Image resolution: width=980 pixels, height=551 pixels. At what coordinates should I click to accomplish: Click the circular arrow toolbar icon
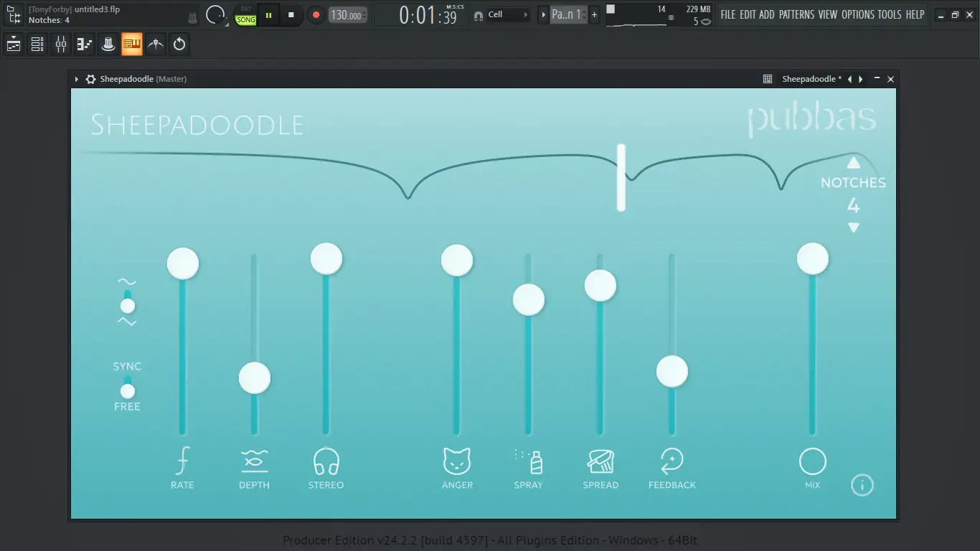click(179, 44)
